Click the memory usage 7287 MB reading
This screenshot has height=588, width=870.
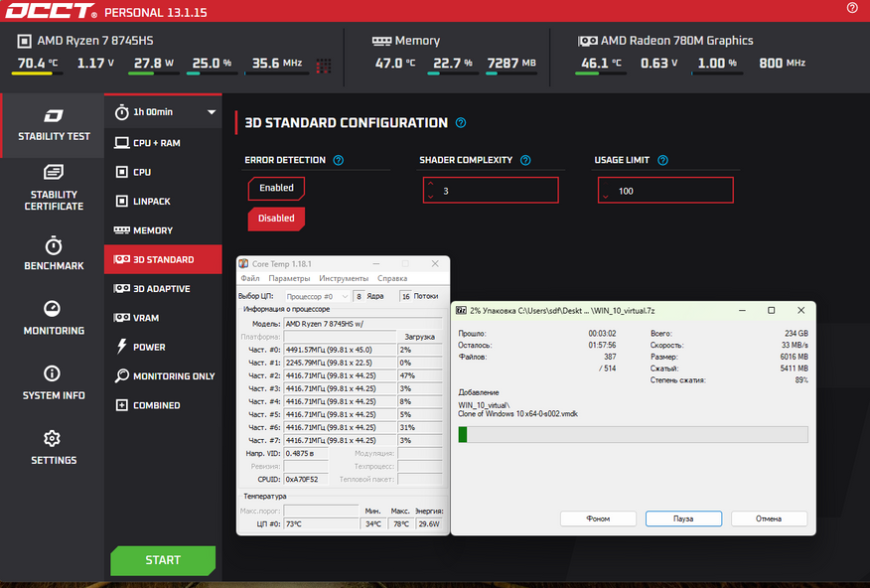coord(511,64)
